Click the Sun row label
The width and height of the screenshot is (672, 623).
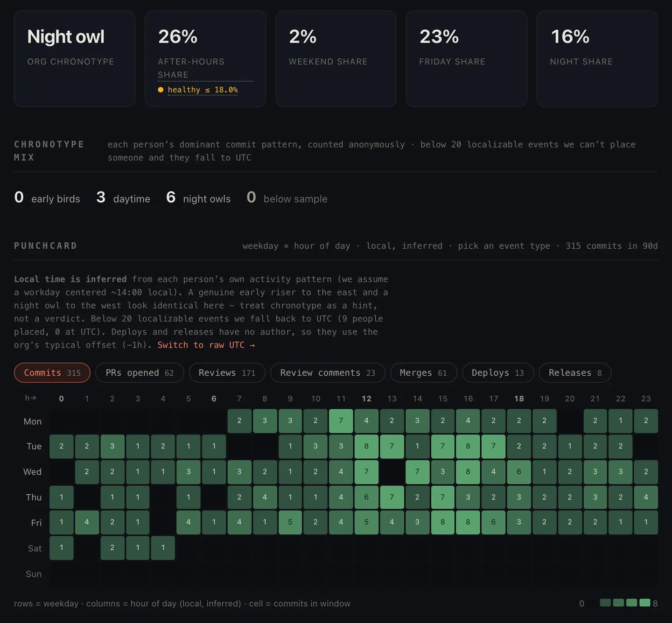(x=34, y=574)
